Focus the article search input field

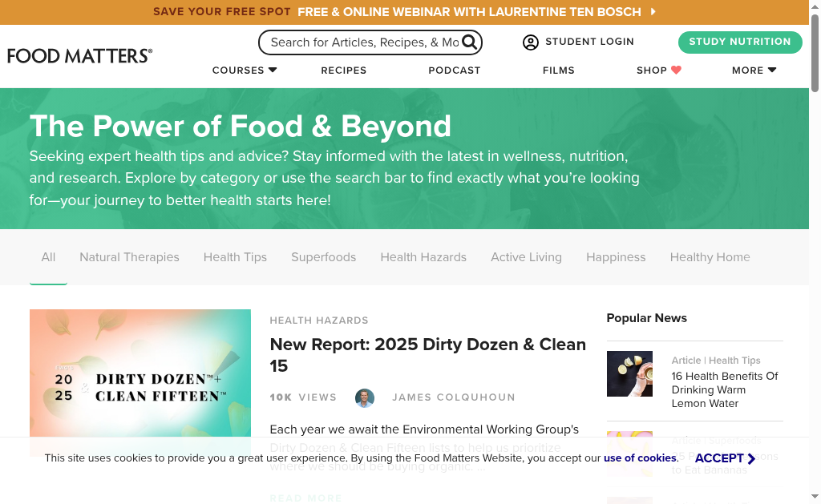coord(365,42)
